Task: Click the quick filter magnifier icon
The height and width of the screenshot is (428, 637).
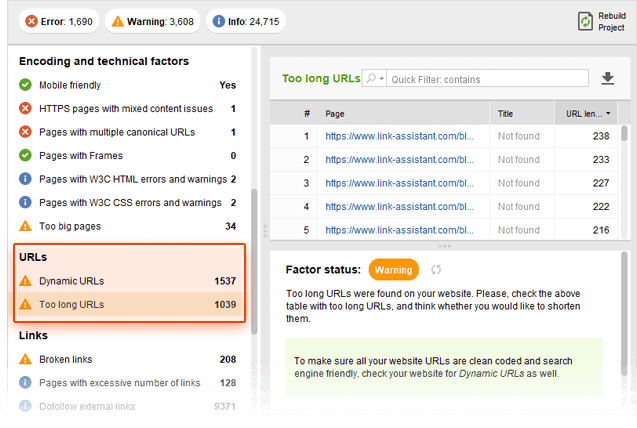Action: tap(371, 79)
